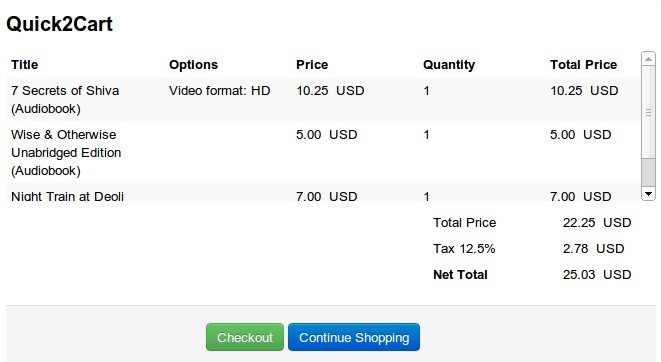Click the Title column header
661x362 pixels.
pyautogui.click(x=24, y=64)
